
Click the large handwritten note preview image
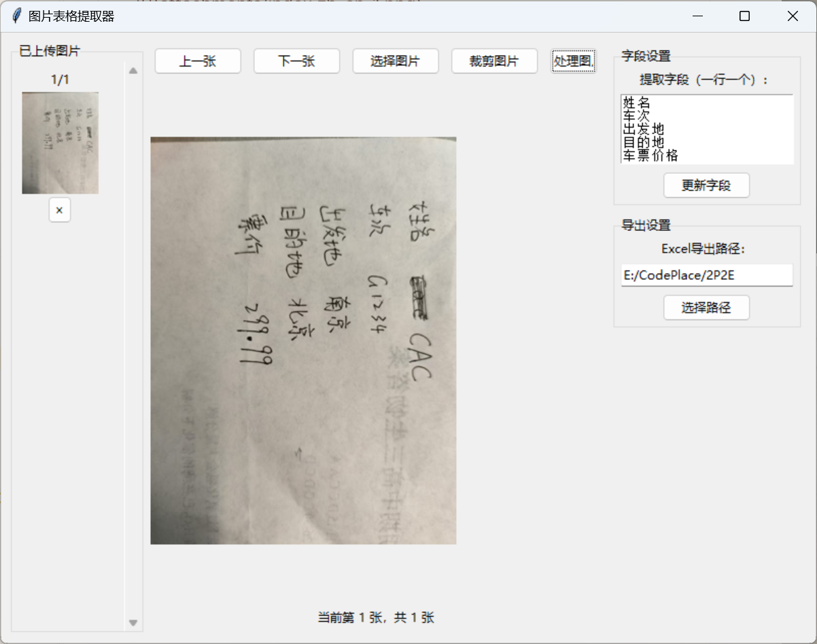tap(303, 340)
